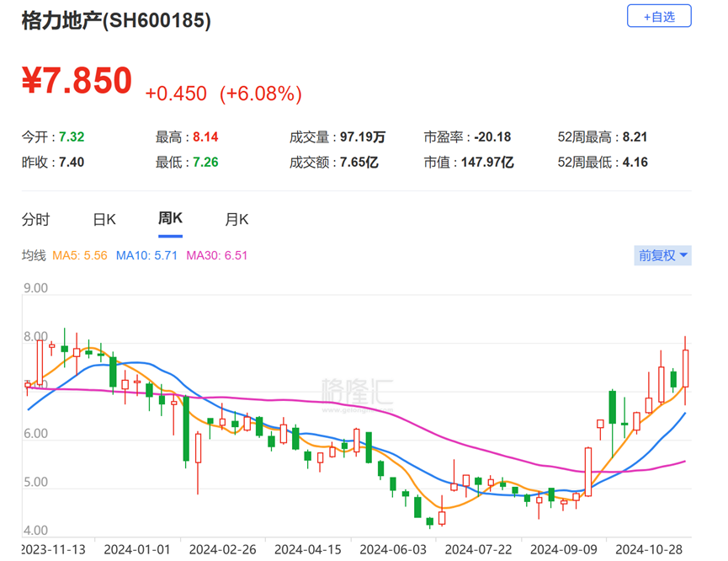Click the stock title 格力地产(SH600185)
The width and height of the screenshot is (728, 561).
[116, 21]
